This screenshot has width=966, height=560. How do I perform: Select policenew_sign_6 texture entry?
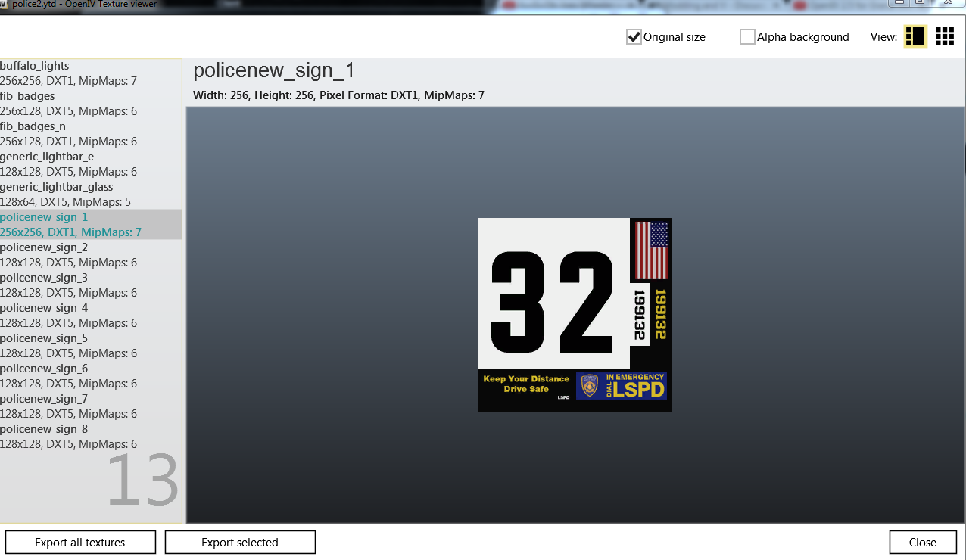91,376
